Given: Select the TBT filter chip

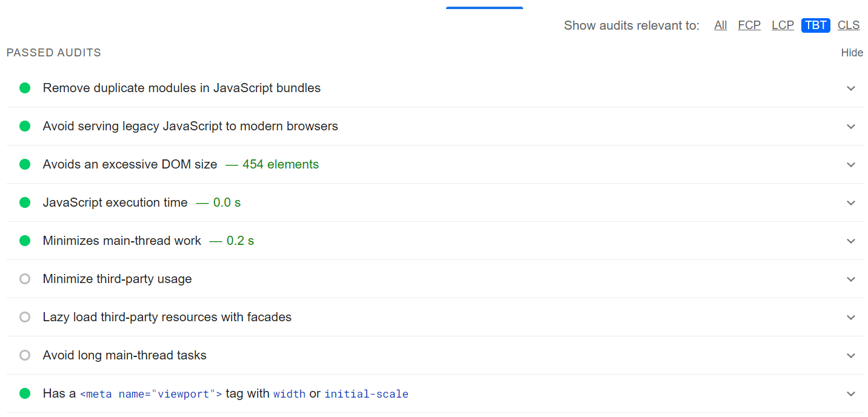Looking at the screenshot, I should pos(815,25).
